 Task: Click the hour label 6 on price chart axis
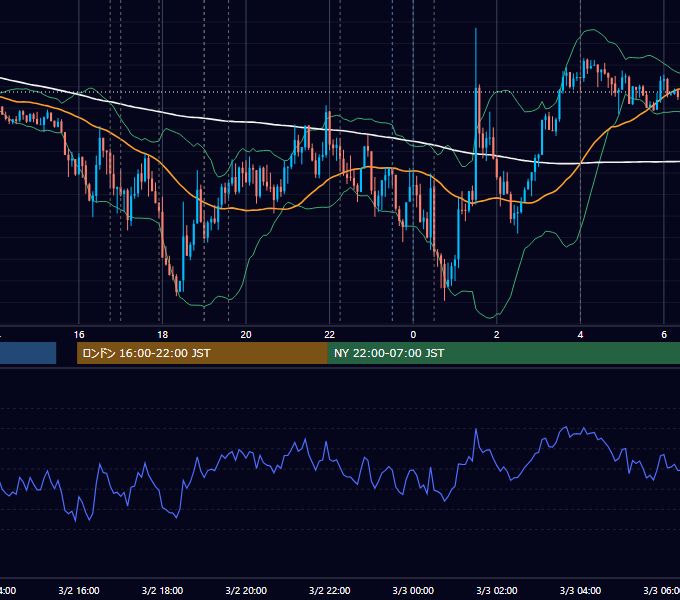(664, 335)
